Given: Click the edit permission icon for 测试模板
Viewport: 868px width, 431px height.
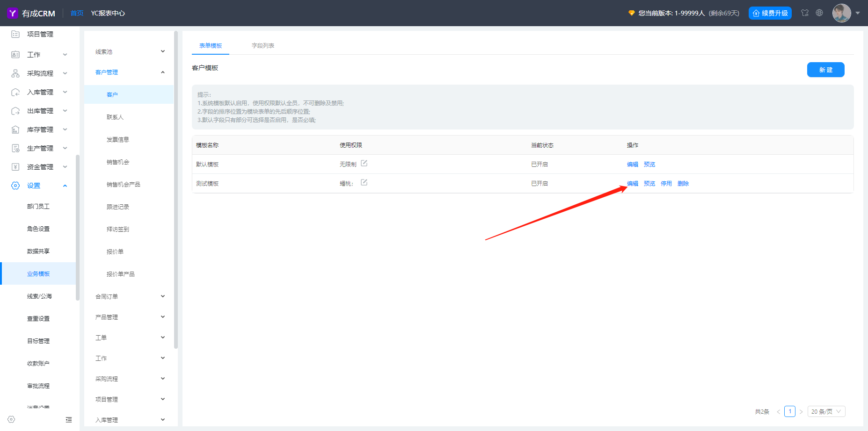Looking at the screenshot, I should coord(364,182).
